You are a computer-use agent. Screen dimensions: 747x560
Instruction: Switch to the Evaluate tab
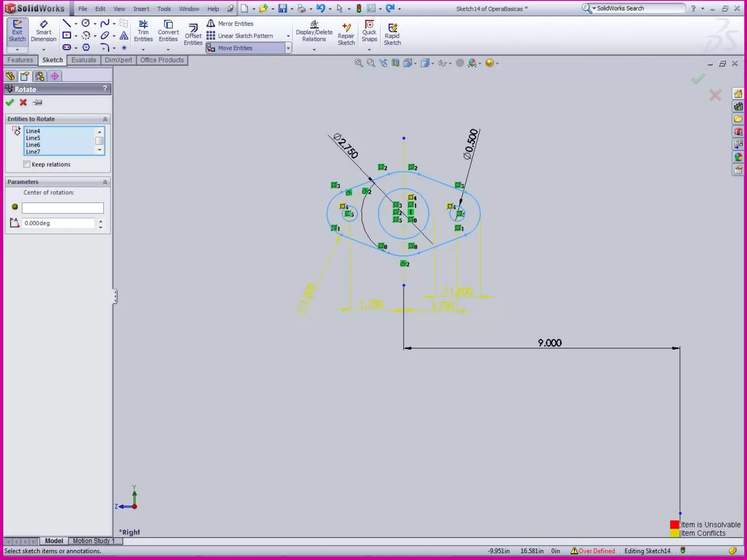[84, 60]
